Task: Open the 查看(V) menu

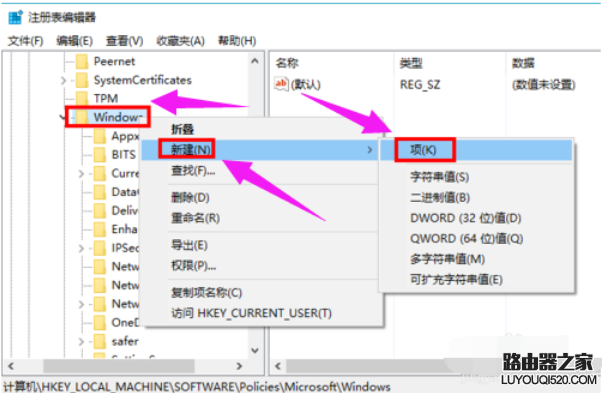Action: [125, 41]
